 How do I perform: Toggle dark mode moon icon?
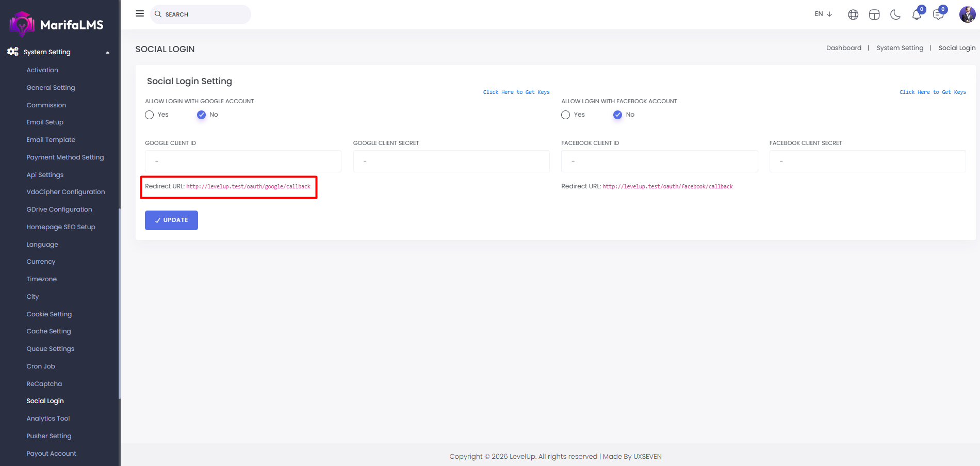pyautogui.click(x=895, y=14)
